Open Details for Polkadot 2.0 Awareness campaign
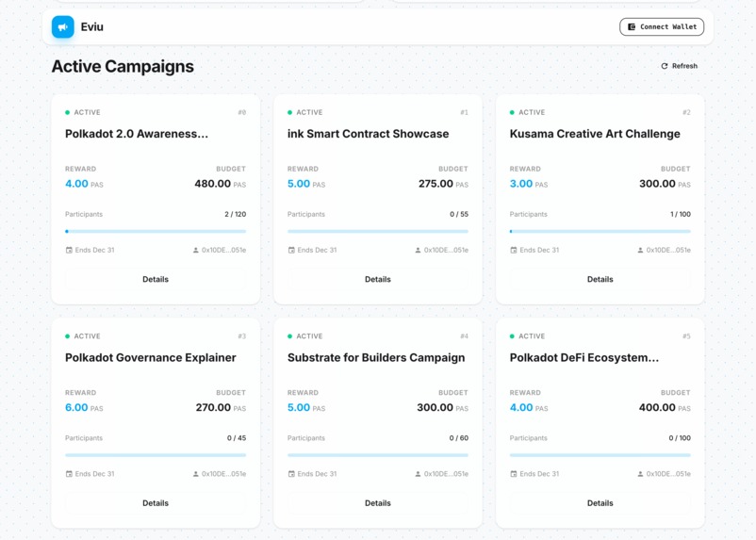The image size is (756, 540). [156, 279]
